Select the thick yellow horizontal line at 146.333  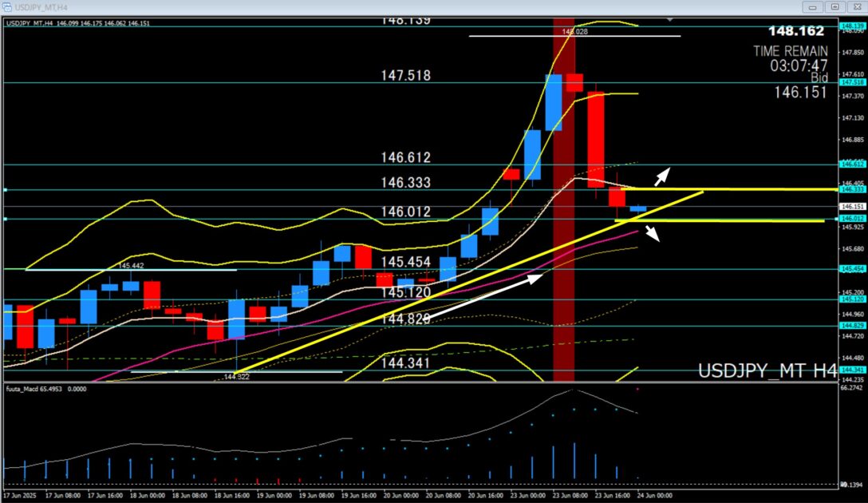[766, 190]
